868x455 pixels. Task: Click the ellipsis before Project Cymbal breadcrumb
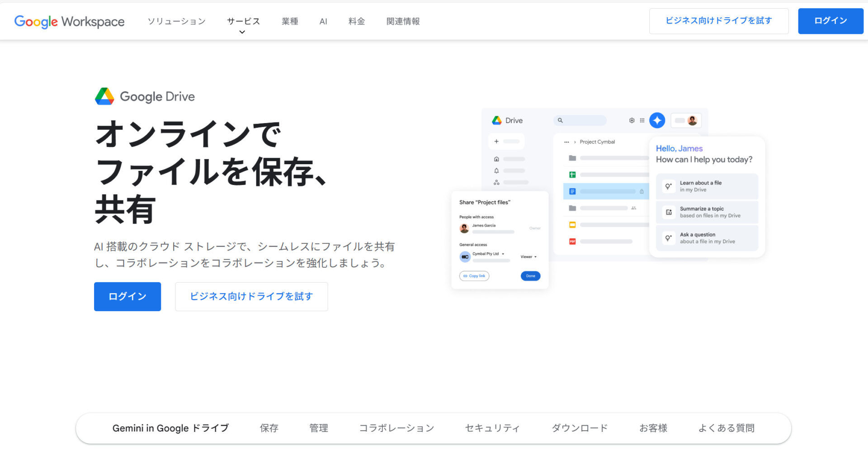click(x=566, y=142)
